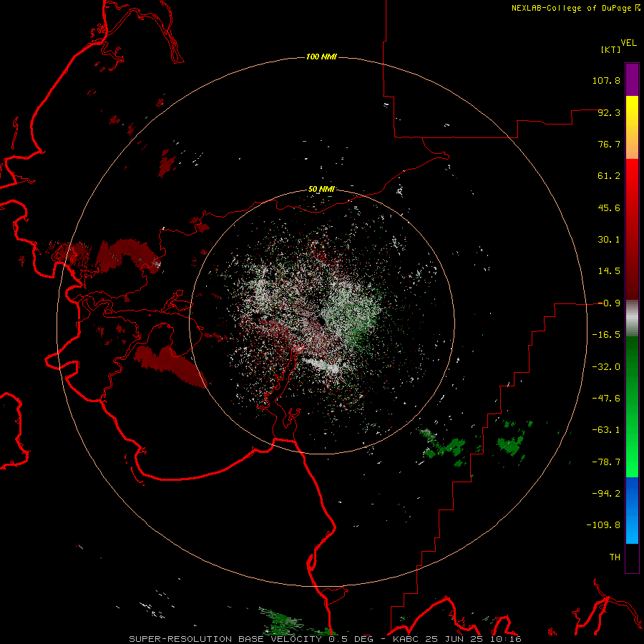Click the Super-Resolution Base Velocity caption
This screenshot has width=644, height=644.
[x=325, y=639]
